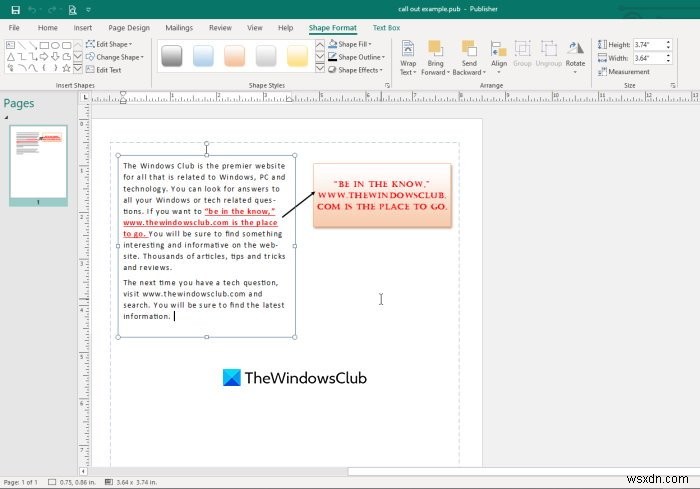The height and width of the screenshot is (489, 700).
Task: Apply the light gray shape style
Action: coord(266,56)
